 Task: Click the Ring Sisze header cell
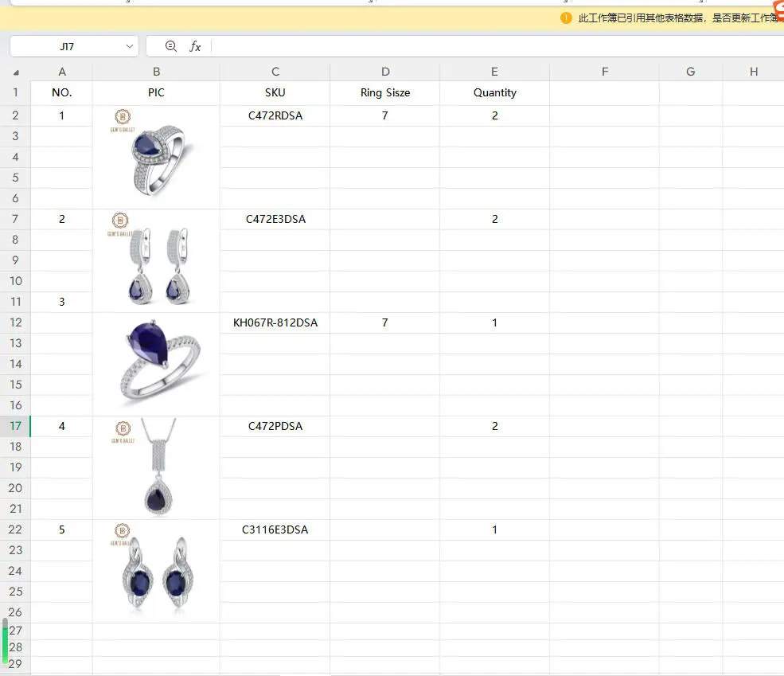(x=385, y=92)
